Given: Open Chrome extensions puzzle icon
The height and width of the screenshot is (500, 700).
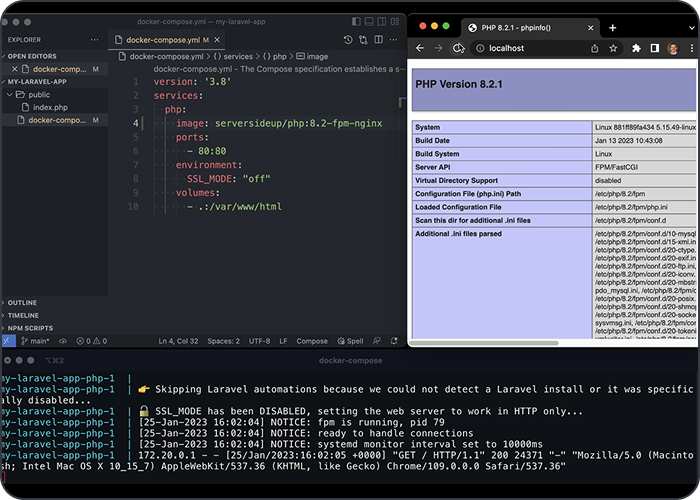Looking at the screenshot, I should pyautogui.click(x=636, y=47).
